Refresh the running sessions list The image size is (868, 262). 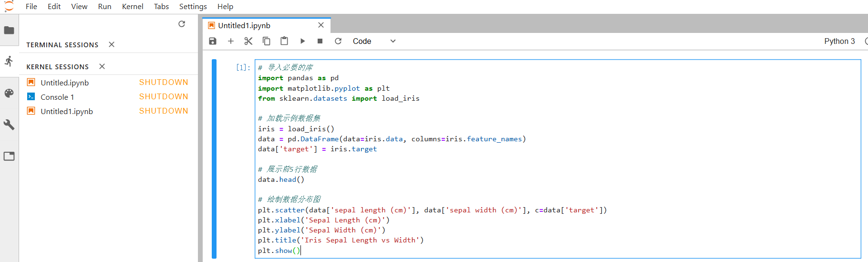pos(182,24)
